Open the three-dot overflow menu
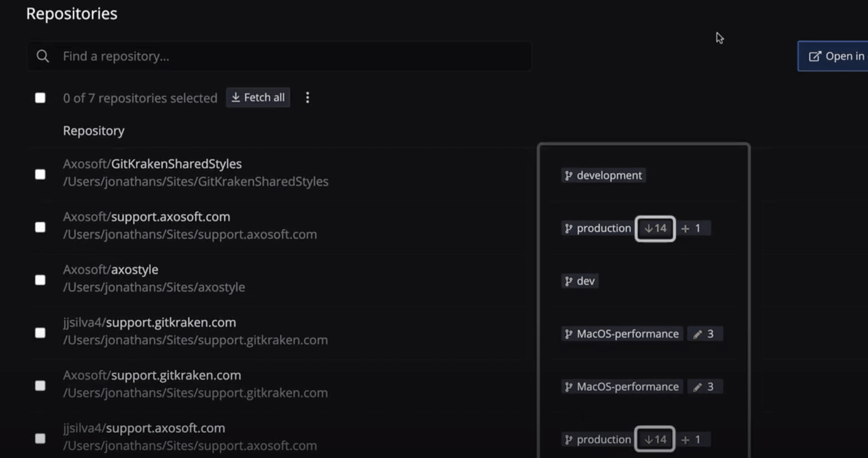This screenshot has height=458, width=868. click(307, 98)
